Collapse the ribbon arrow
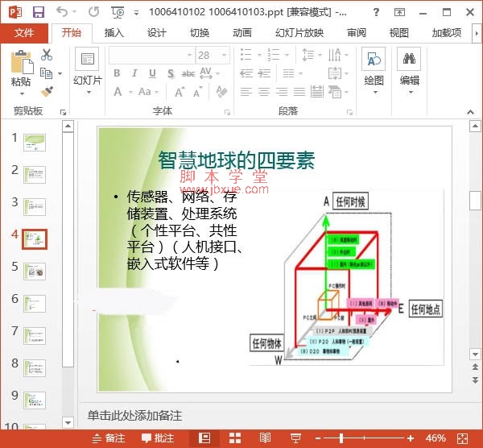This screenshot has width=483, height=448. (x=470, y=112)
